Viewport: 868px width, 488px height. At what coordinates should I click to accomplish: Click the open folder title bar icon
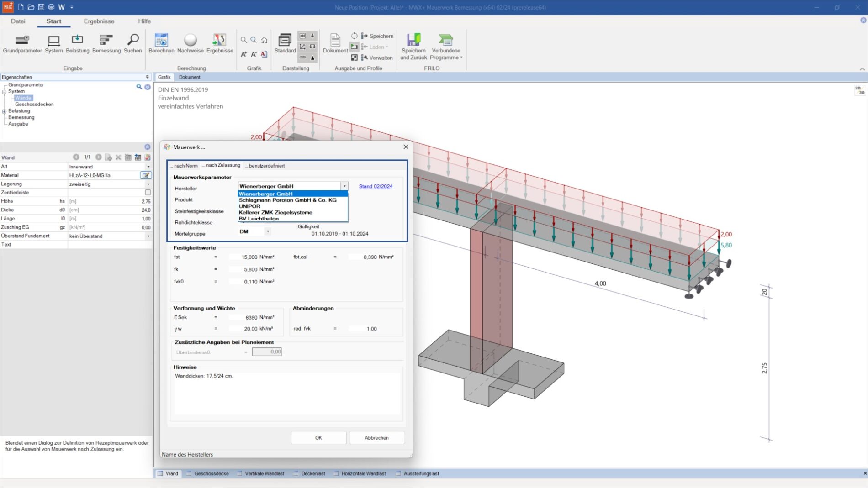pos(31,7)
